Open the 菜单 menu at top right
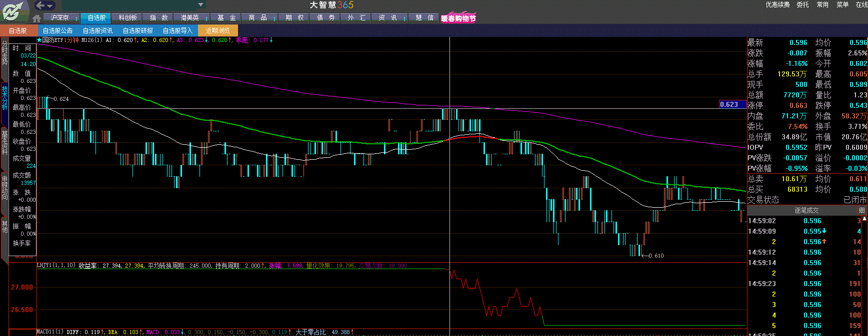The width and height of the screenshot is (868, 336). tap(842, 4)
